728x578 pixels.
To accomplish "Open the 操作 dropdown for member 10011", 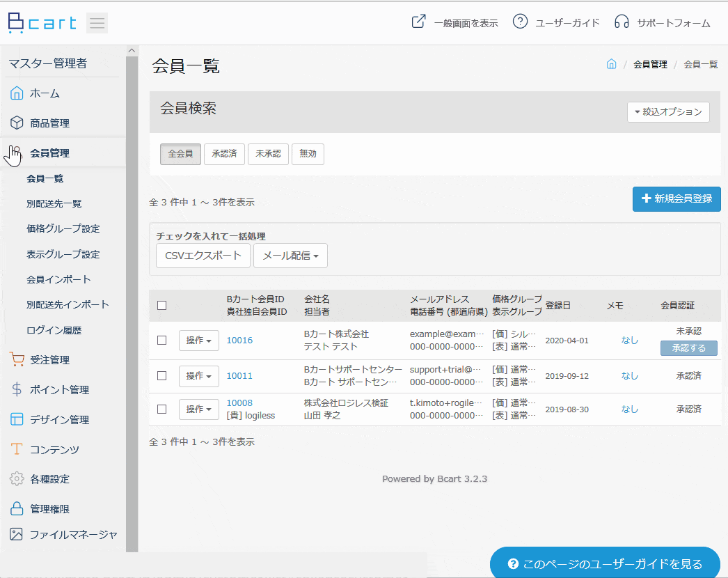I will point(199,376).
